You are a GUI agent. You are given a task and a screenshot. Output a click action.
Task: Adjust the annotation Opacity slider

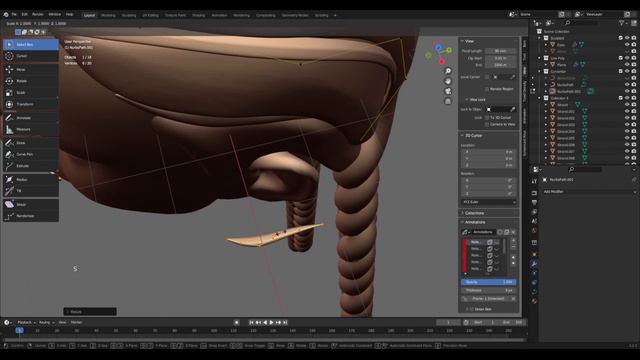pos(489,282)
